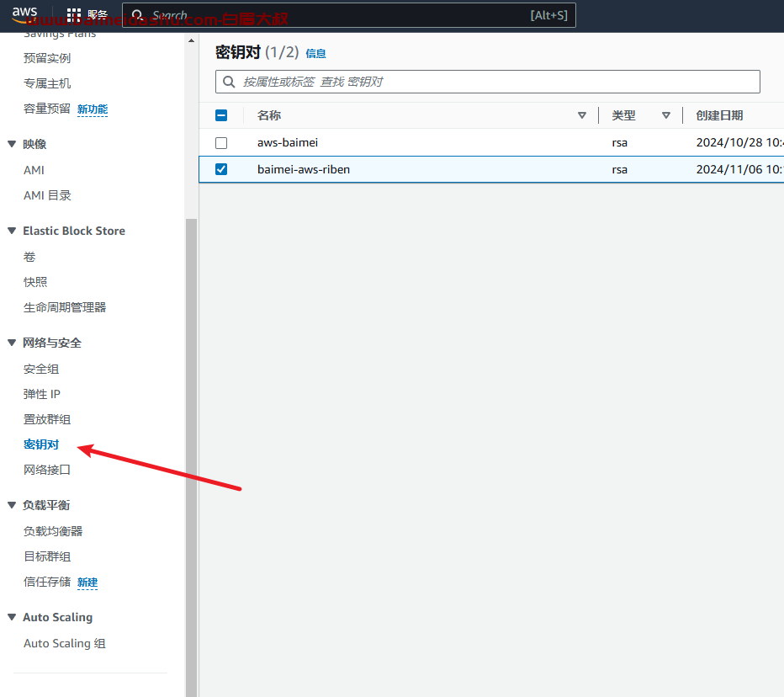Select 密钥对 in the sidebar

tap(41, 444)
